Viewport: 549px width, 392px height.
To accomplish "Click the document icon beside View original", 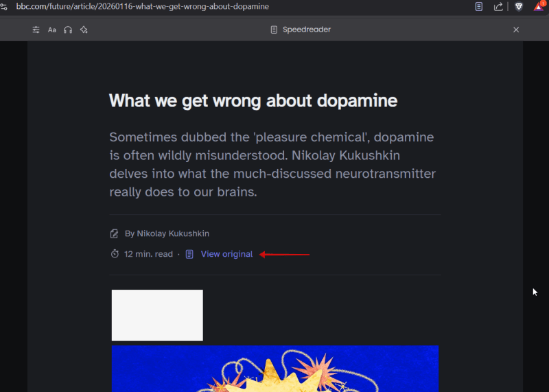I will (190, 254).
